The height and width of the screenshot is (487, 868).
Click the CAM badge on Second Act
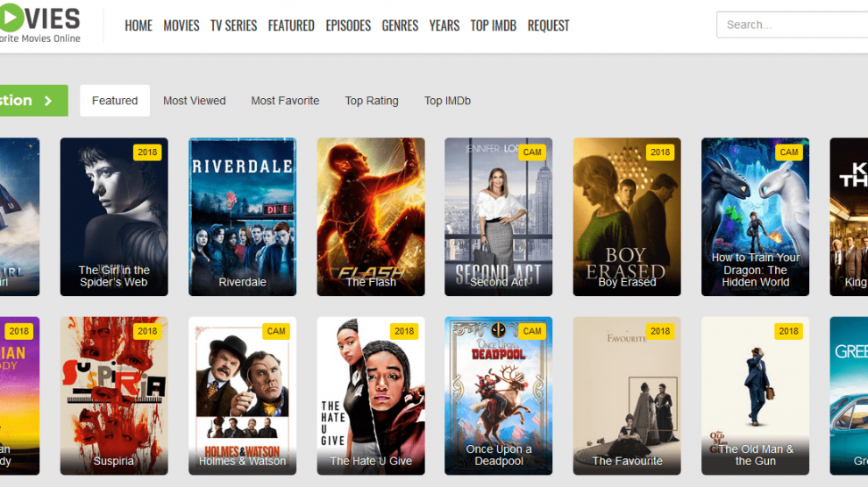532,152
